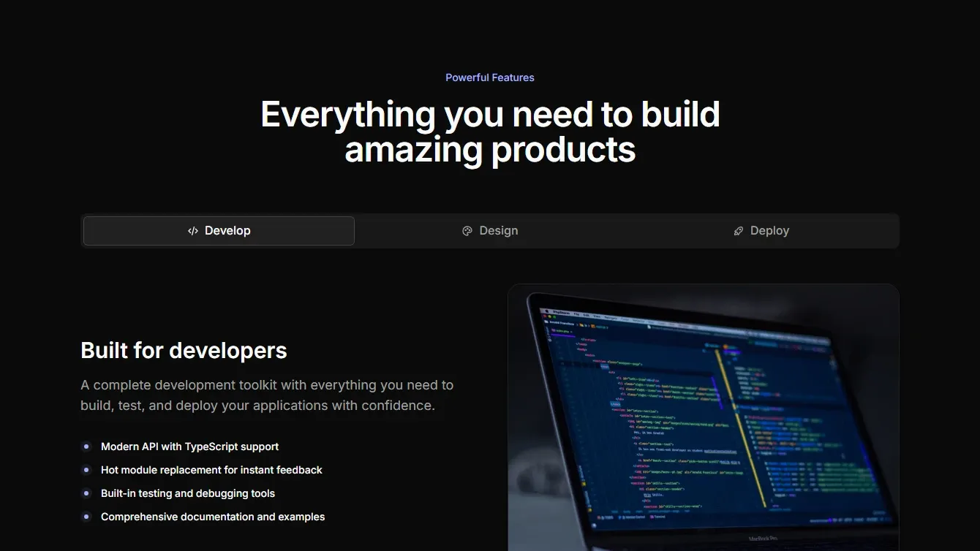Select the code brackets icon in the Develop tab
Viewport: 980px width, 551px height.
point(192,230)
